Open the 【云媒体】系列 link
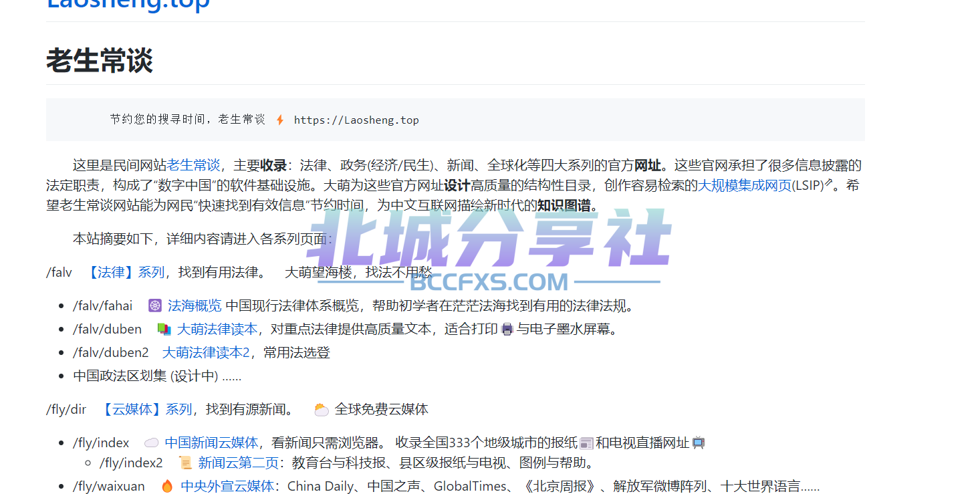Viewport: 980px width, 494px height. pos(147,409)
